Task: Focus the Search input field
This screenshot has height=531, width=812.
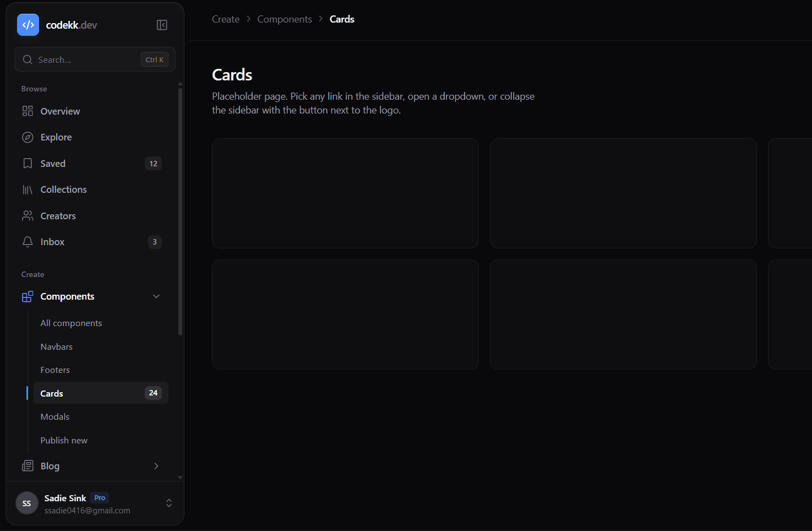Action: tap(95, 59)
